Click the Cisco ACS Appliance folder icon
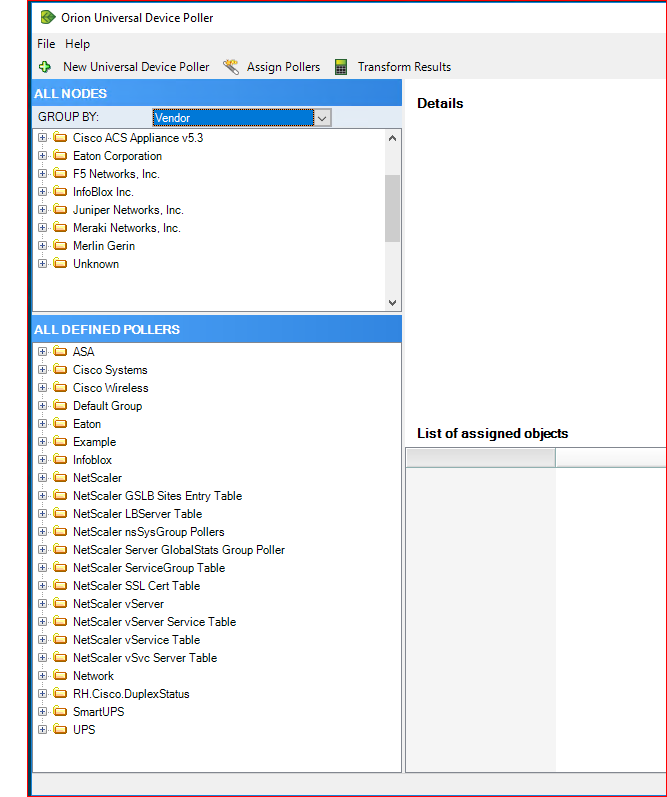667x797 pixels. coord(60,137)
